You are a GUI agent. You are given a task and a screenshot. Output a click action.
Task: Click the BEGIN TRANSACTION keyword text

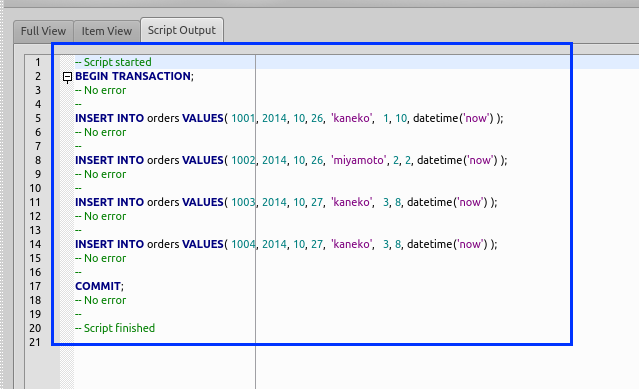coord(133,76)
